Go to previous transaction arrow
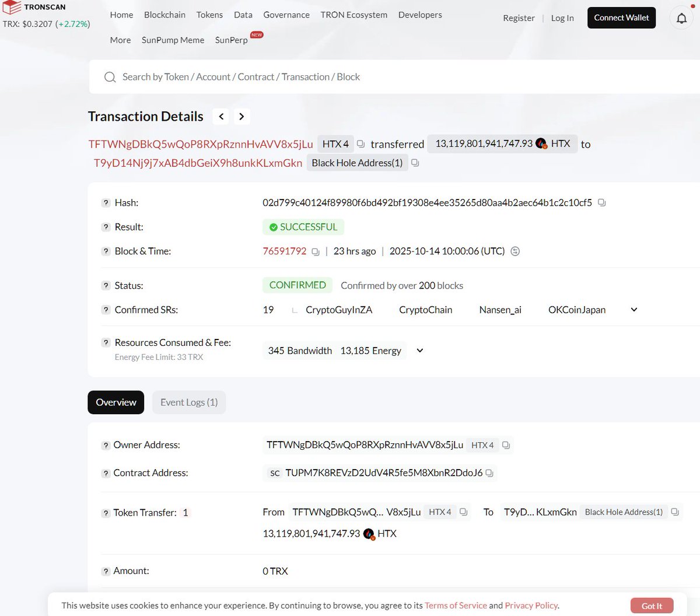 221,117
